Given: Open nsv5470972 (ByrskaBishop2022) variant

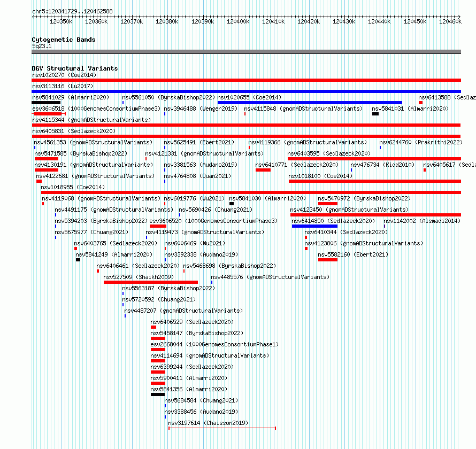Looking at the screenshot, I should 364,198.
